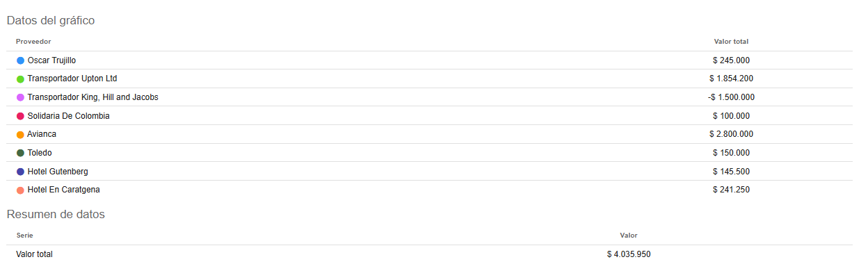Click the Hotel Gutenberg row label

click(x=58, y=172)
